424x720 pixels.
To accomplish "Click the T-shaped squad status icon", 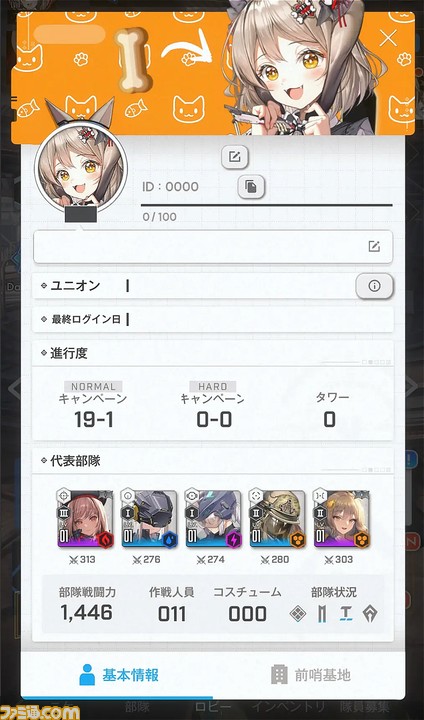I will [x=346, y=614].
